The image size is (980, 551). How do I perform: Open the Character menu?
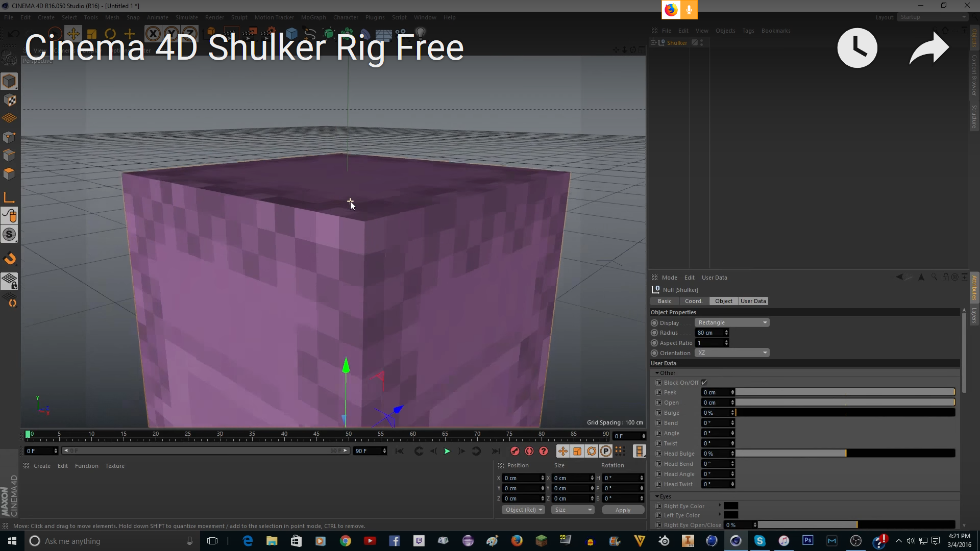pos(346,17)
